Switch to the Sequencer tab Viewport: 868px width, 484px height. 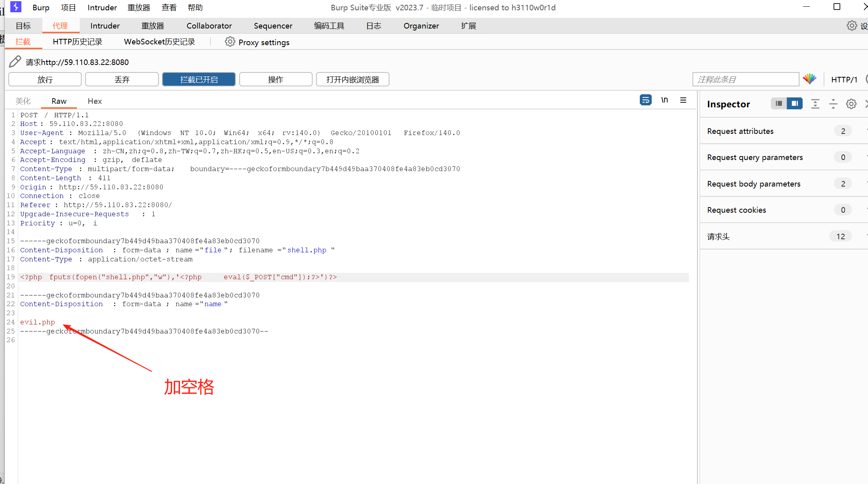click(273, 26)
